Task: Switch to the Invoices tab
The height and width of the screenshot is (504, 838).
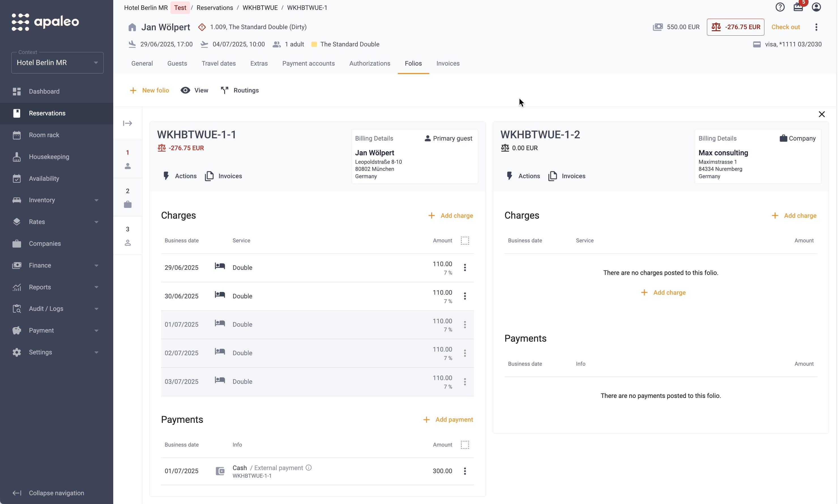Action: (x=448, y=64)
